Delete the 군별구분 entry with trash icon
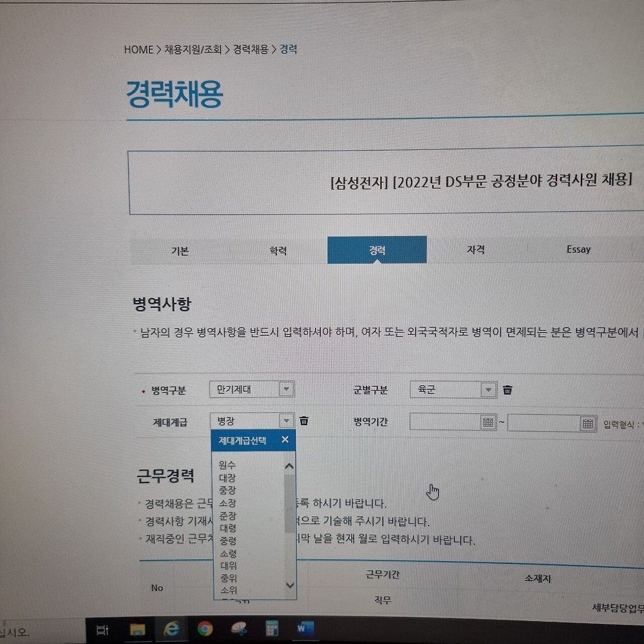The image size is (644, 644). [507, 390]
